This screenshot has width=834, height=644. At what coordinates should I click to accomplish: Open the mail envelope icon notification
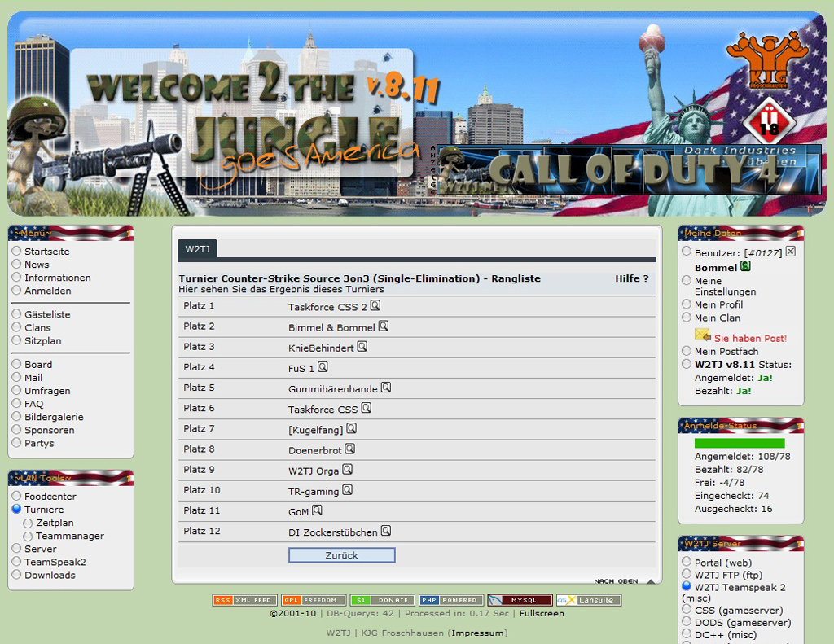tap(703, 335)
